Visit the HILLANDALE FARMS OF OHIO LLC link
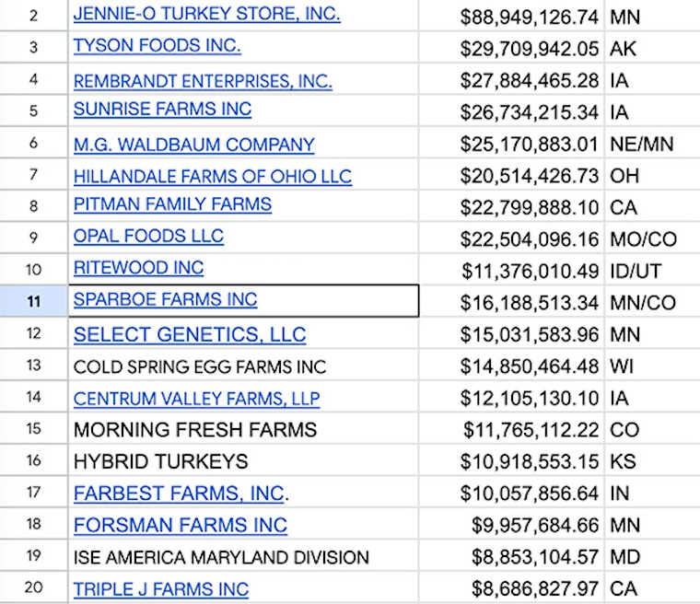The width and height of the screenshot is (700, 604). coord(213,177)
